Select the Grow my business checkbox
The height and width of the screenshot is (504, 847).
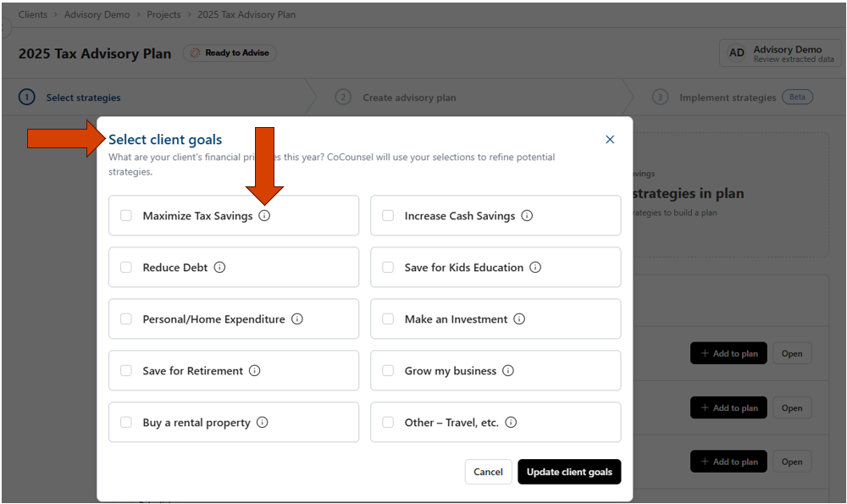(x=388, y=371)
